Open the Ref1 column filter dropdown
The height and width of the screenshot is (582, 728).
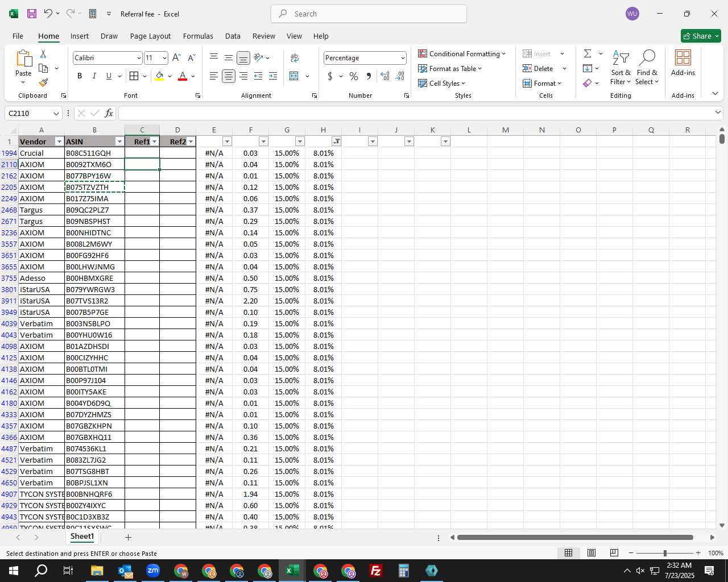[x=155, y=142]
